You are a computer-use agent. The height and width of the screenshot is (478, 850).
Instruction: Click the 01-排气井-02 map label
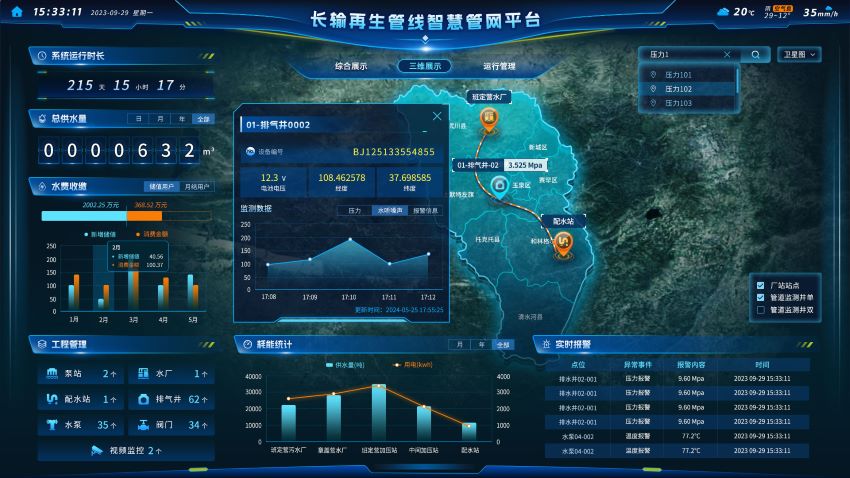click(x=478, y=165)
